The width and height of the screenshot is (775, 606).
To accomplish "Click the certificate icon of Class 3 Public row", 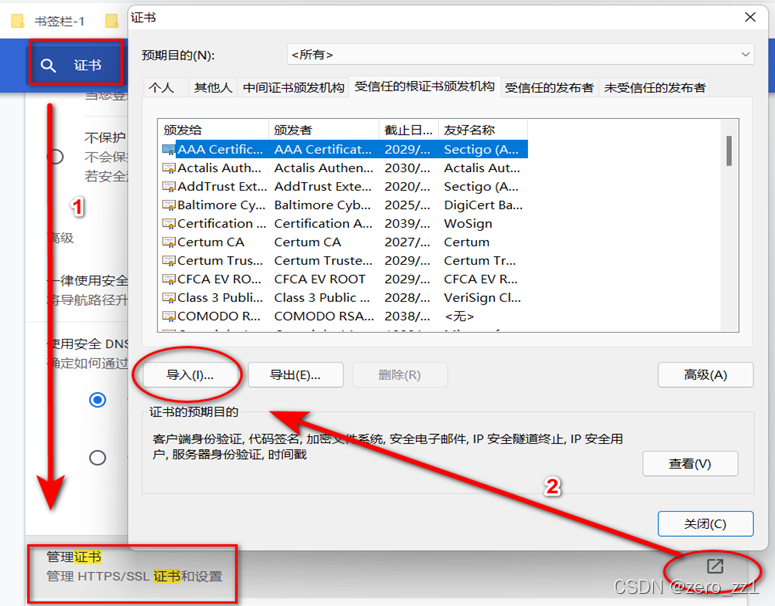I will pyautogui.click(x=169, y=298).
